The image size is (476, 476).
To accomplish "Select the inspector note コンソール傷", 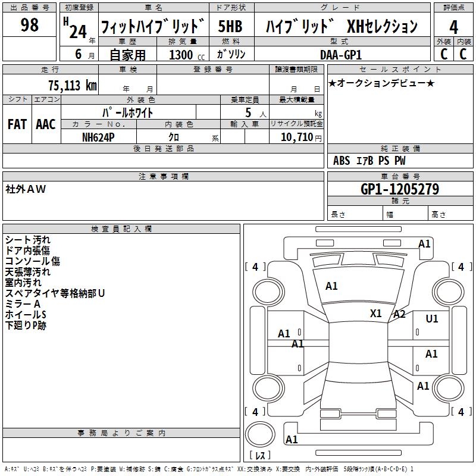I will 33,261.
